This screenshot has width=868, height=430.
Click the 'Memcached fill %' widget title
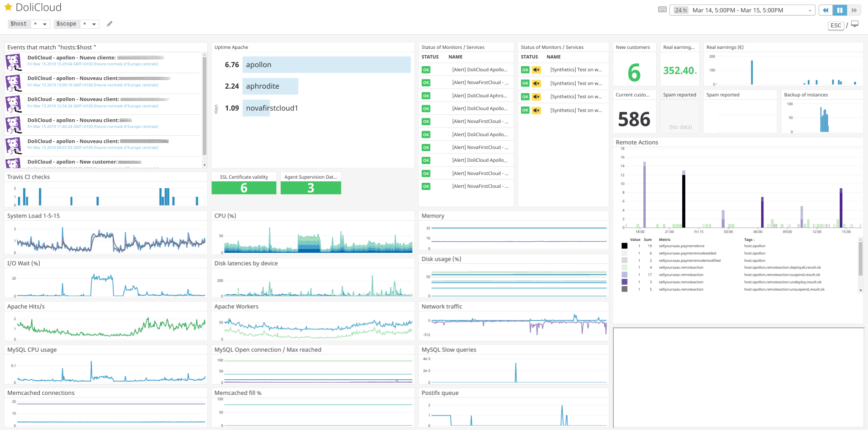[238, 393]
